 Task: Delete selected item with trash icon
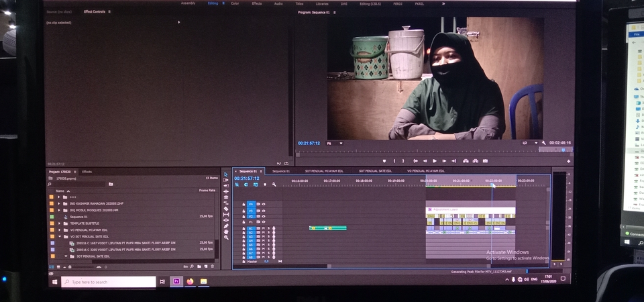213,266
